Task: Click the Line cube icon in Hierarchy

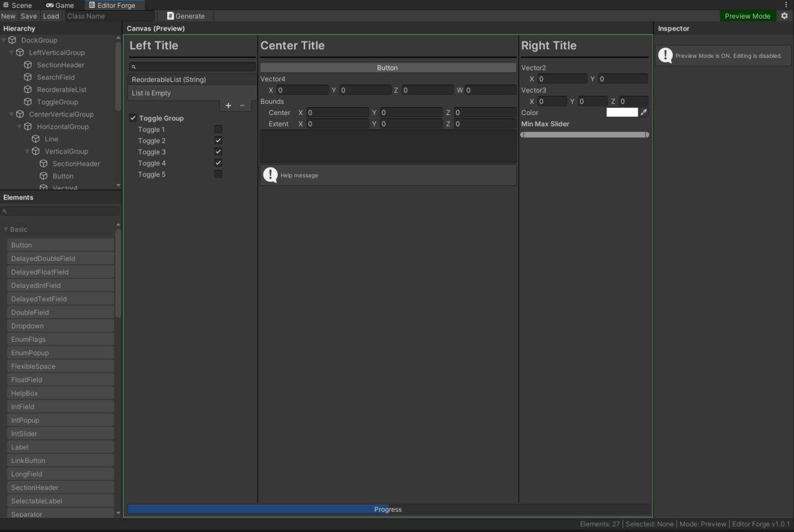Action: (35, 139)
